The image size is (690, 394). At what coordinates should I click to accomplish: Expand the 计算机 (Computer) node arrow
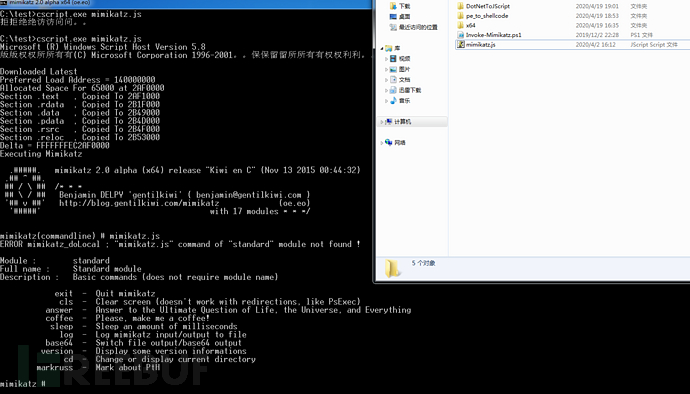tap(382, 122)
